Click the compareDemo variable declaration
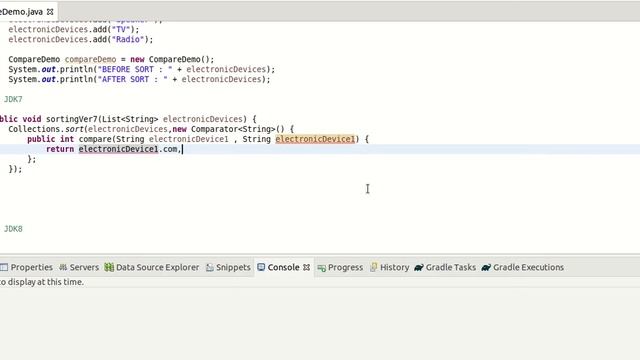640x360 pixels. tap(90, 59)
